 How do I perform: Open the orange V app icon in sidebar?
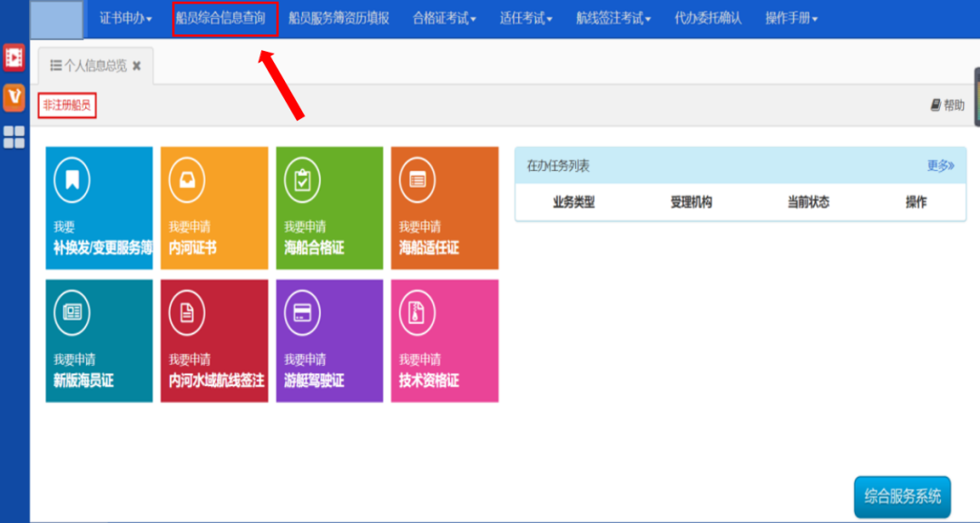[x=14, y=97]
